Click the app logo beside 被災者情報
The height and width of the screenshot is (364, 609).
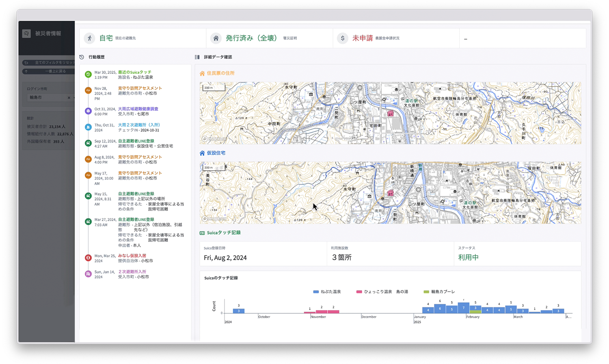[x=26, y=34]
